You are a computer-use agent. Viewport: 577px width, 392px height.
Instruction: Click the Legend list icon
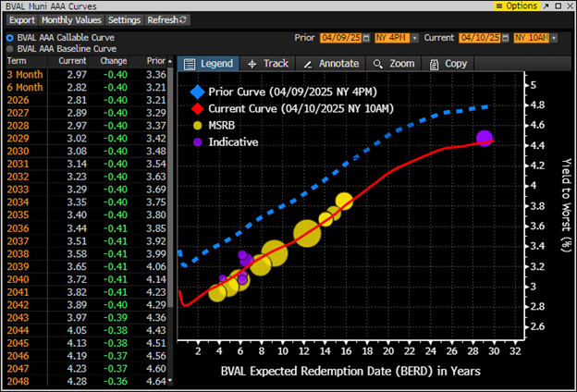(190, 65)
